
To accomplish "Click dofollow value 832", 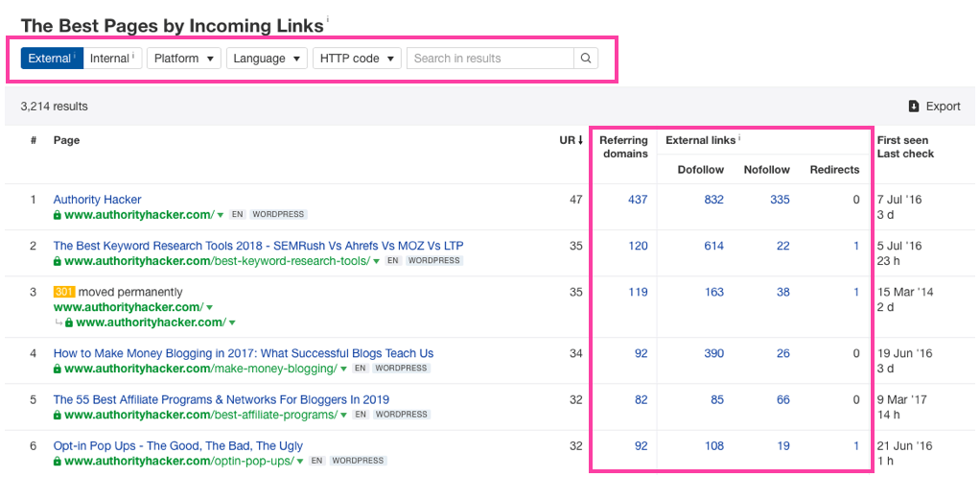I will (x=713, y=200).
